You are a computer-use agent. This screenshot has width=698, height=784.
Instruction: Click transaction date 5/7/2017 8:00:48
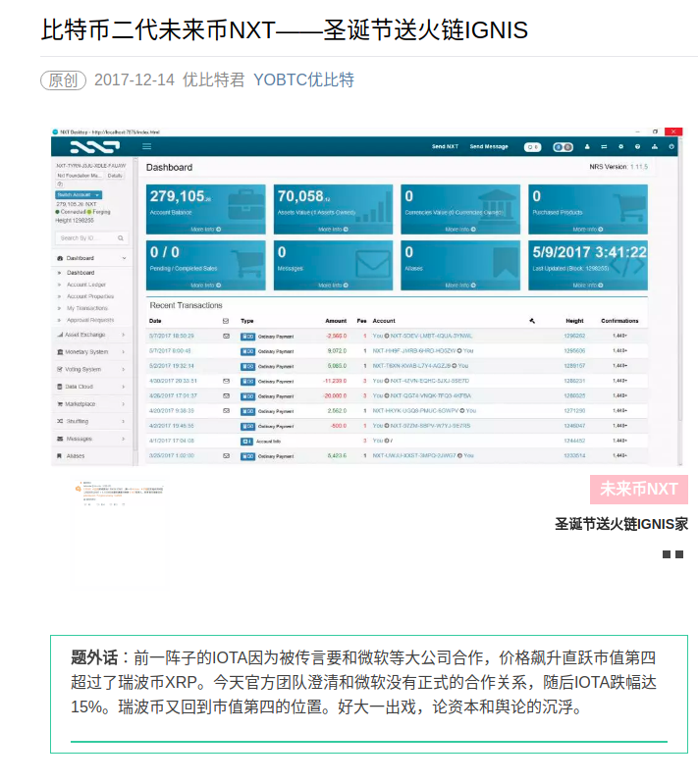pos(170,351)
